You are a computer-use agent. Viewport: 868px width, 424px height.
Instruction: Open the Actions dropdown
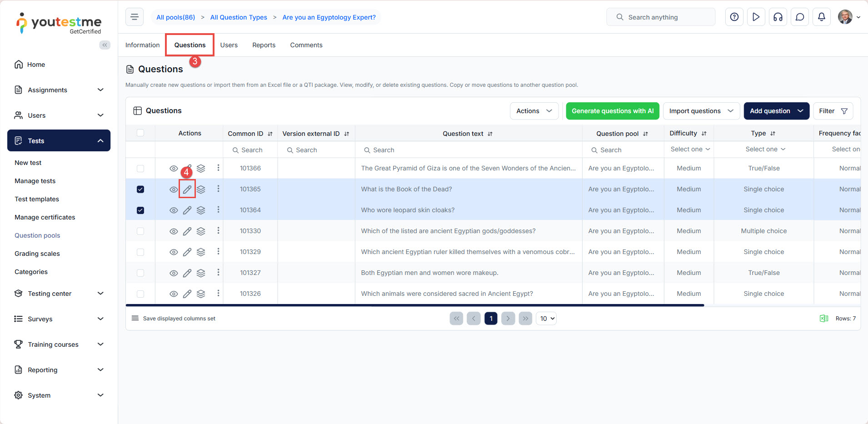[534, 111]
